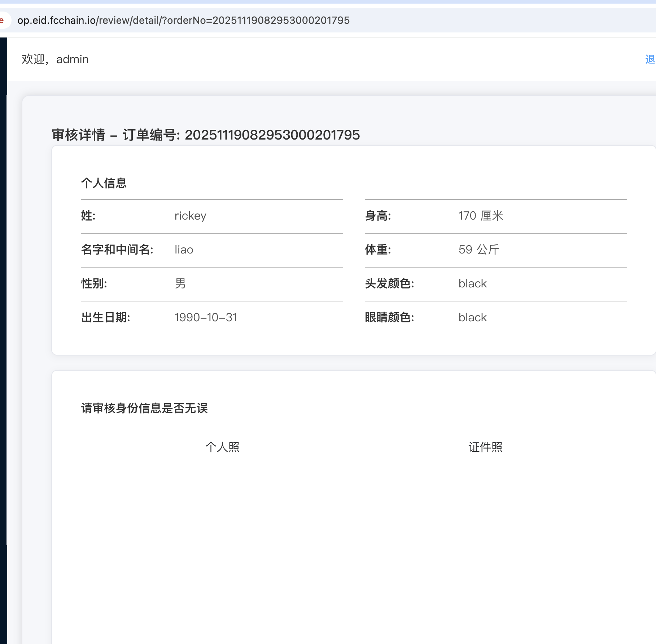
Task: Click the birth date 1990-10-31
Action: tap(206, 317)
